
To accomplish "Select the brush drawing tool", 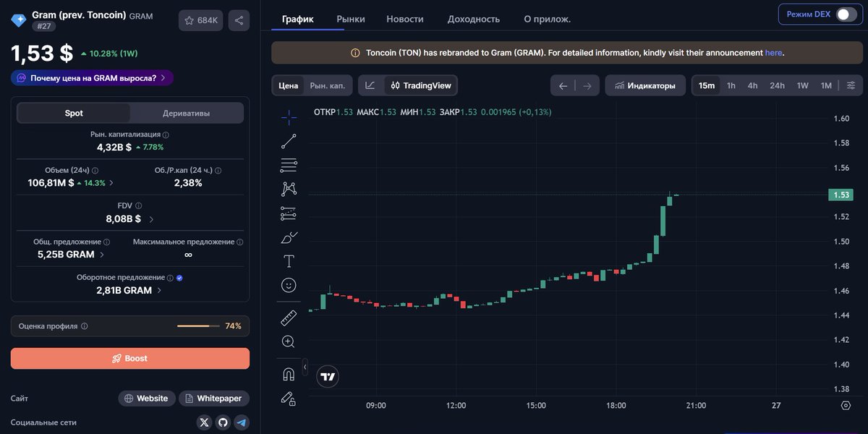I will (289, 237).
